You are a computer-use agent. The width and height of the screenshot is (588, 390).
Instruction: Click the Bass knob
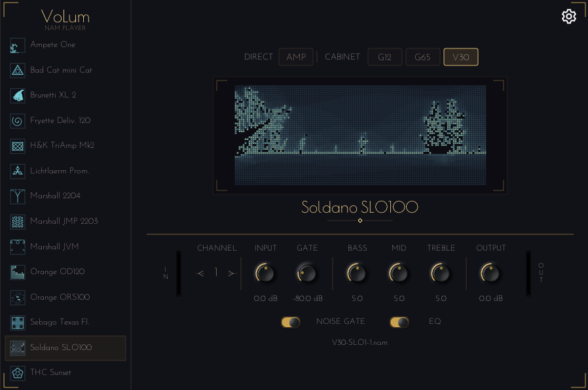[x=357, y=273]
